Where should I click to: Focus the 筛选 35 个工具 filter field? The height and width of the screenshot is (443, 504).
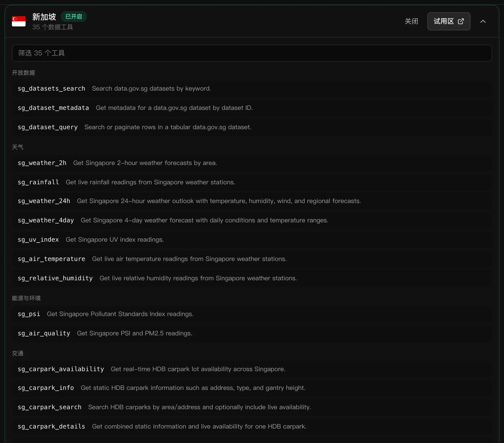[252, 53]
